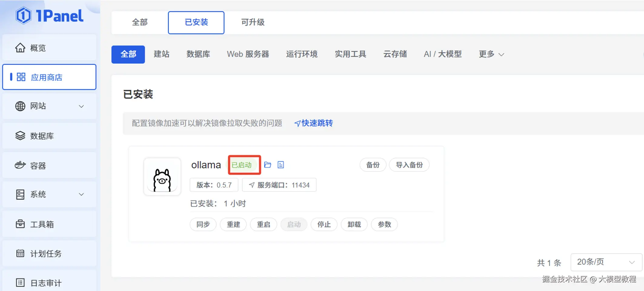644x291 pixels.
Task: Expand the 网站 sidebar submenu chevron
Action: [x=81, y=106]
